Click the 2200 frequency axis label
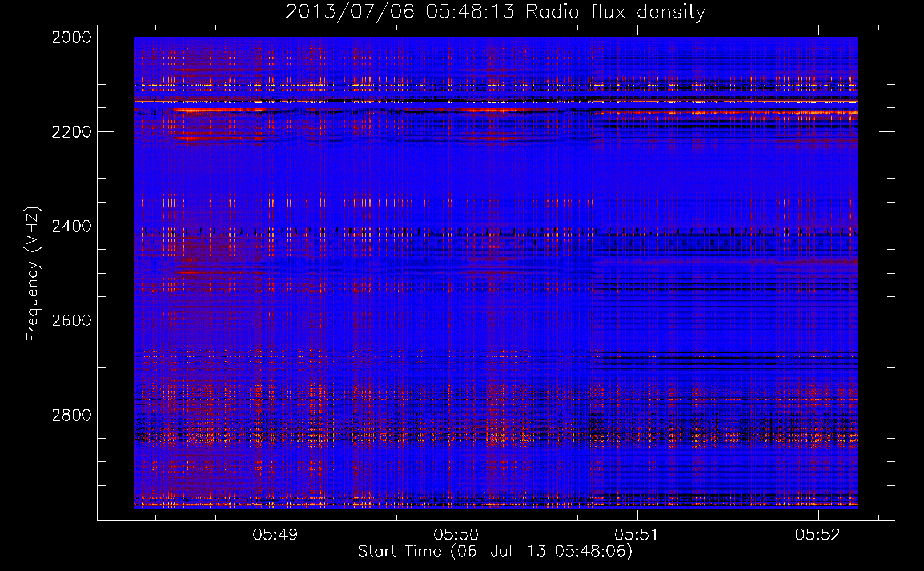This screenshot has width=924, height=571. coord(71,132)
